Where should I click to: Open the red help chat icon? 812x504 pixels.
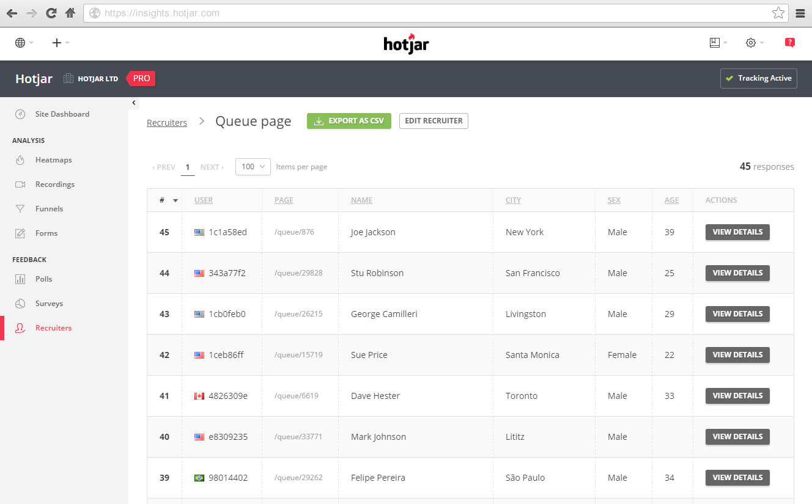(x=789, y=43)
